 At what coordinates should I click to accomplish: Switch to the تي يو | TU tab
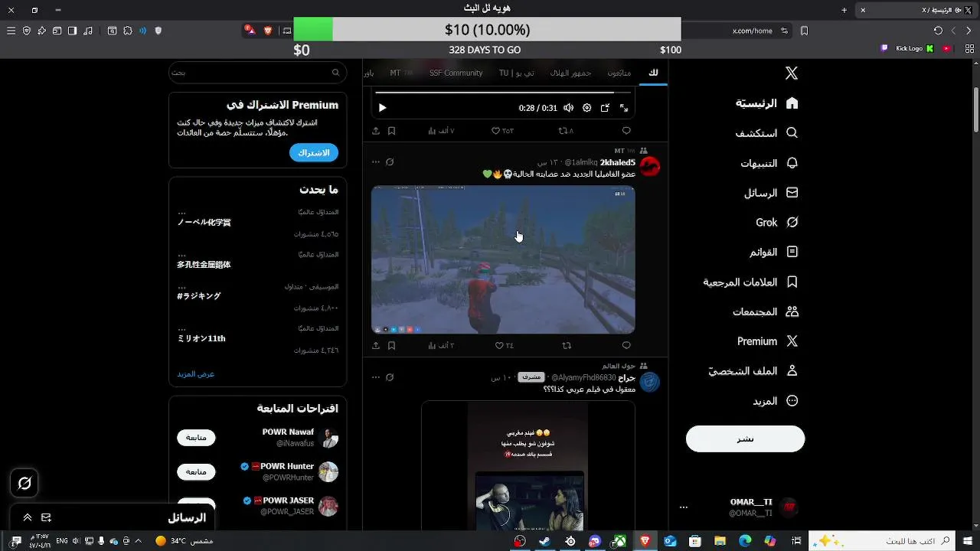click(x=517, y=73)
